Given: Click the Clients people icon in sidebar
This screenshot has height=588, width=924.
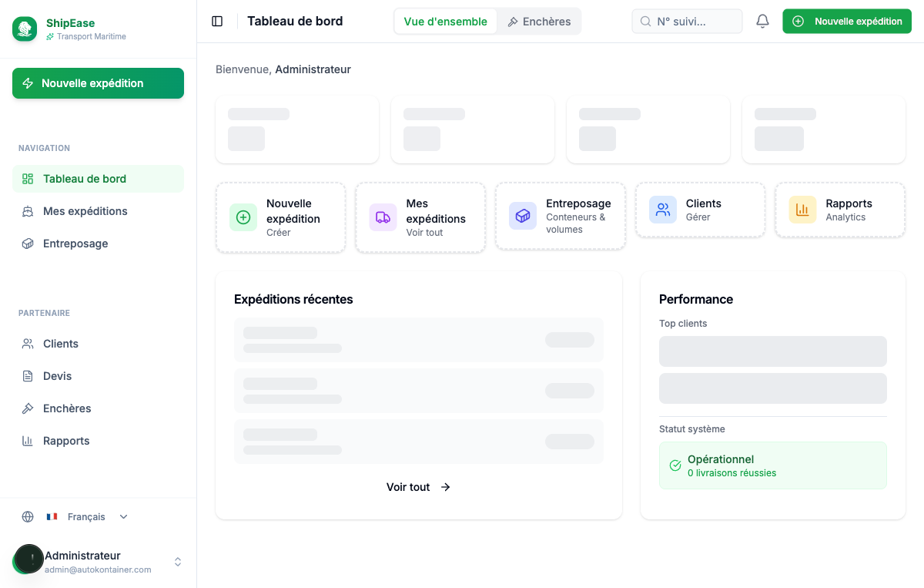Looking at the screenshot, I should 28,344.
